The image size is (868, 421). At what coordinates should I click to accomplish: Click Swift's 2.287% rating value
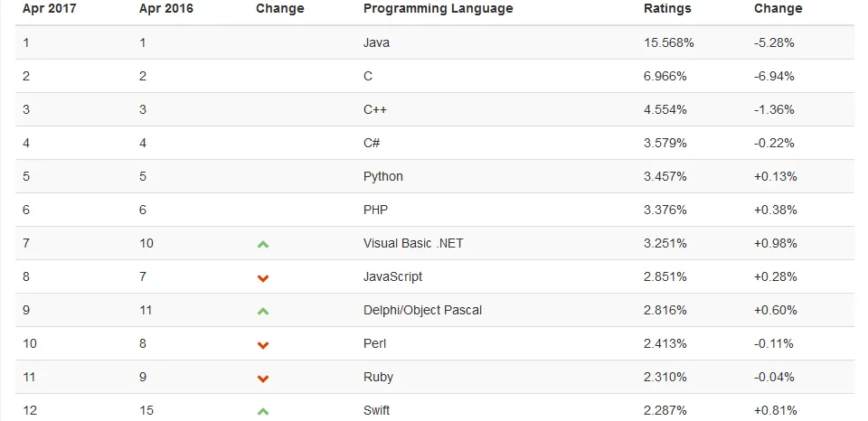[665, 410]
